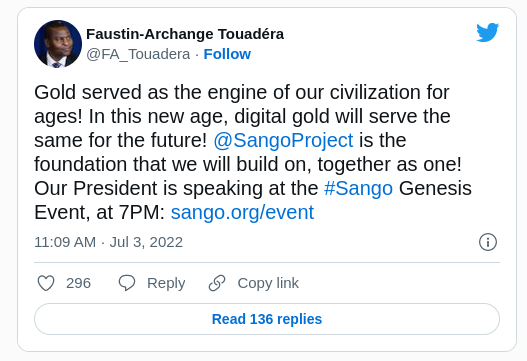
Task: Click the Faustin-Archange Touadéra display name
Action: pyautogui.click(x=185, y=34)
